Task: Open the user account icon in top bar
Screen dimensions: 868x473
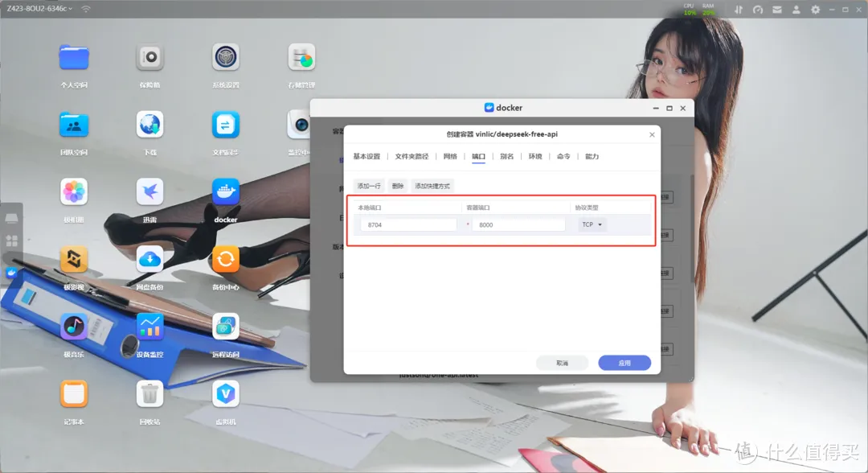Action: point(795,9)
